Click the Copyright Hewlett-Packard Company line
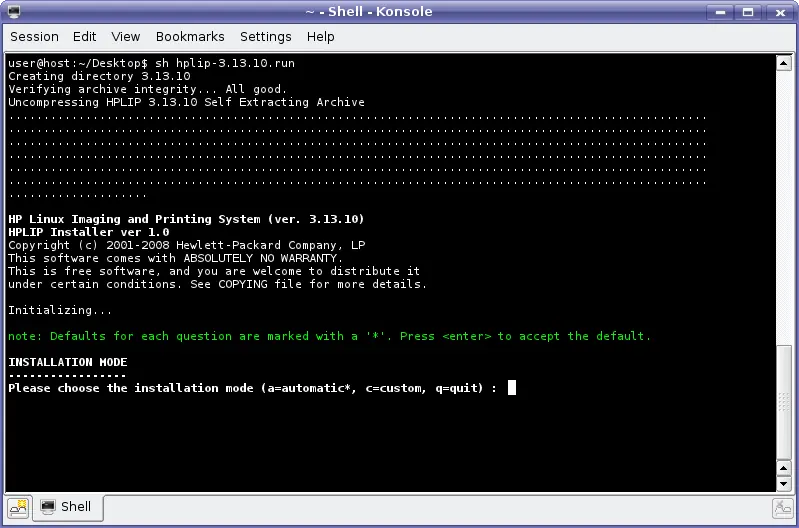 pos(187,245)
